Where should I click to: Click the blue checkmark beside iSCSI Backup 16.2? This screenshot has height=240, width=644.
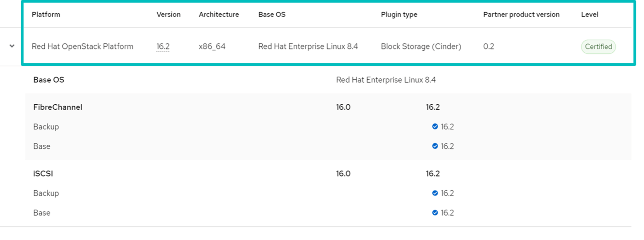[435, 193]
